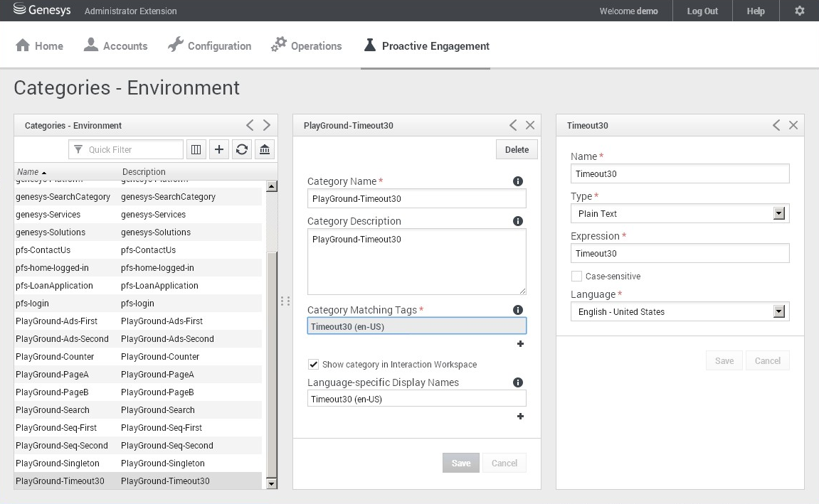
Task: Sort the list by Name column header
Action: pos(28,172)
